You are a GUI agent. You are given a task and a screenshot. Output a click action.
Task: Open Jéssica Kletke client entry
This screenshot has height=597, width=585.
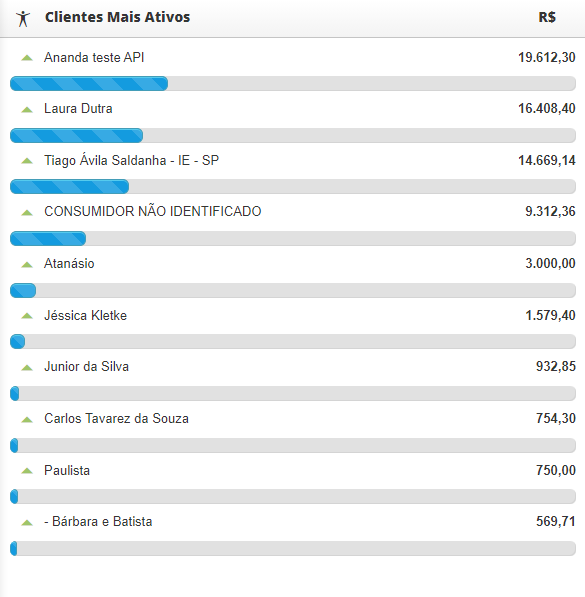[x=85, y=315]
